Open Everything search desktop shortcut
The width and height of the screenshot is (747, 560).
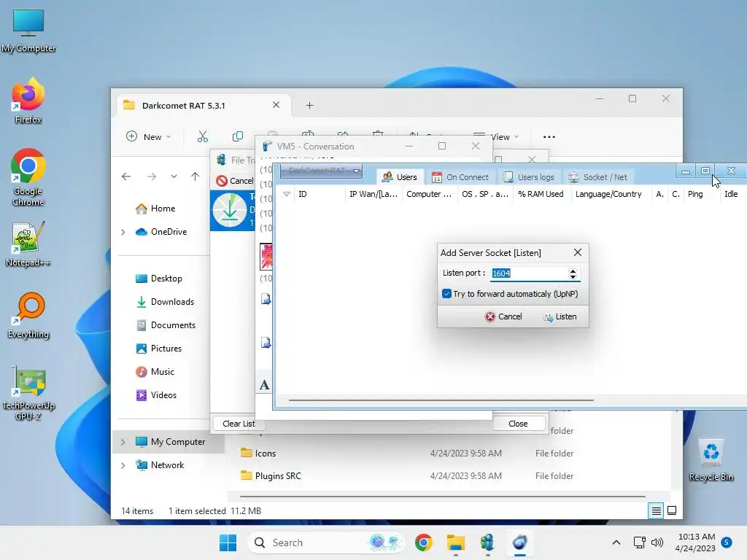tap(28, 315)
